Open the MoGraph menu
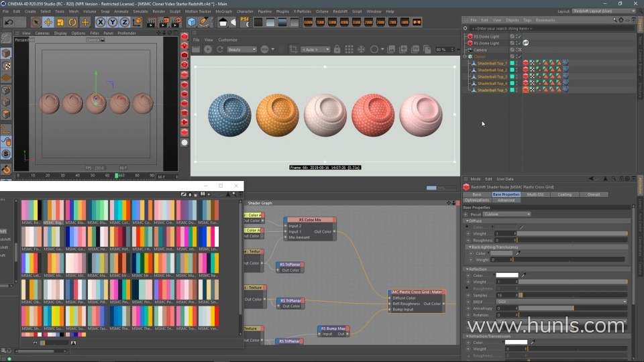This screenshot has width=644, height=362. pyautogui.click(x=223, y=11)
